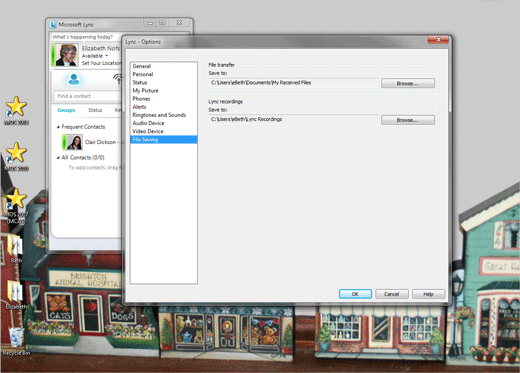The image size is (520, 373).
Task: Collapse the Frequent Contacts group
Action: pos(58,127)
